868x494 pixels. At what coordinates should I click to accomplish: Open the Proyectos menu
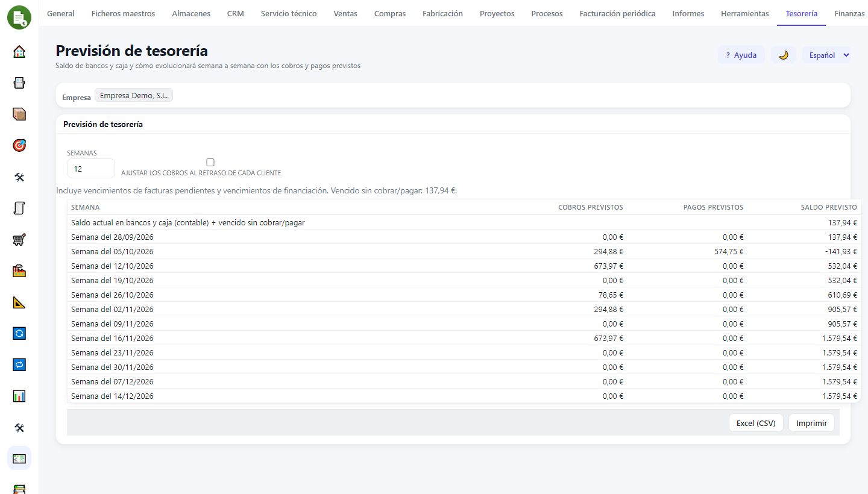[497, 13]
